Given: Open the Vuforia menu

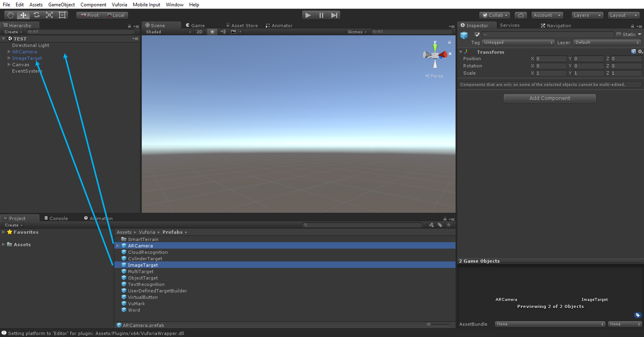Looking at the screenshot, I should (119, 5).
